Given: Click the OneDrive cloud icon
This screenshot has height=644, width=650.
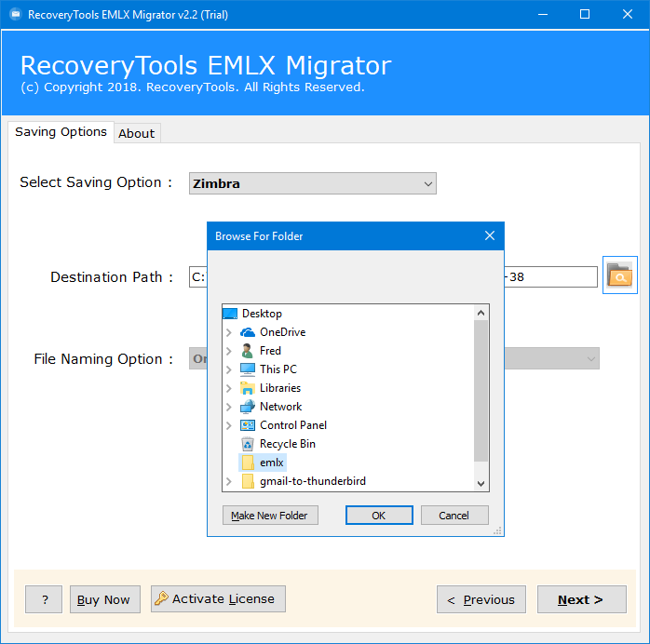Looking at the screenshot, I should tap(248, 332).
